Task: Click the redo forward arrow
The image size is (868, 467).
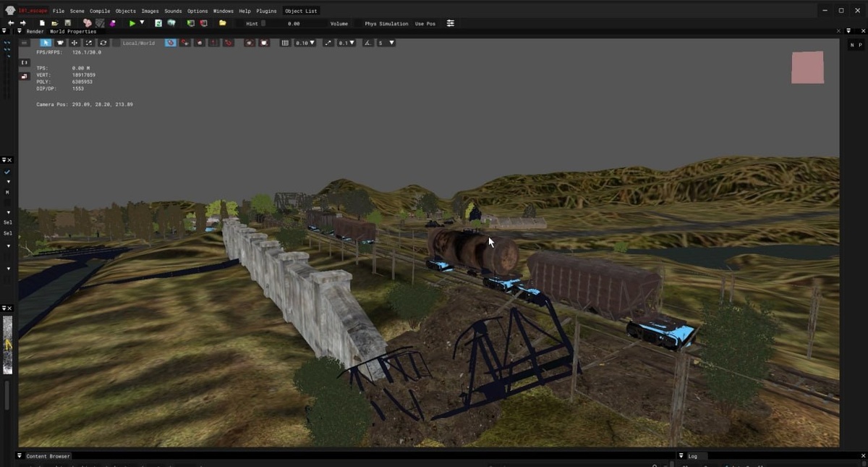Action: (x=23, y=23)
